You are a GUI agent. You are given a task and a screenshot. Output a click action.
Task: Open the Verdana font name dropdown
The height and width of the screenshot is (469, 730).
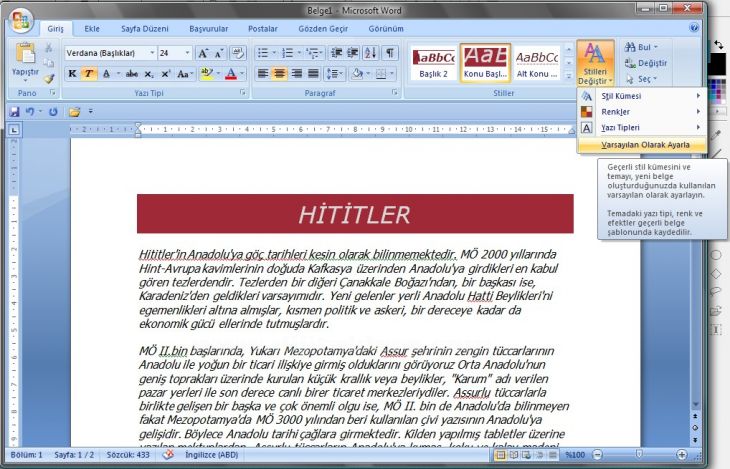coord(152,53)
